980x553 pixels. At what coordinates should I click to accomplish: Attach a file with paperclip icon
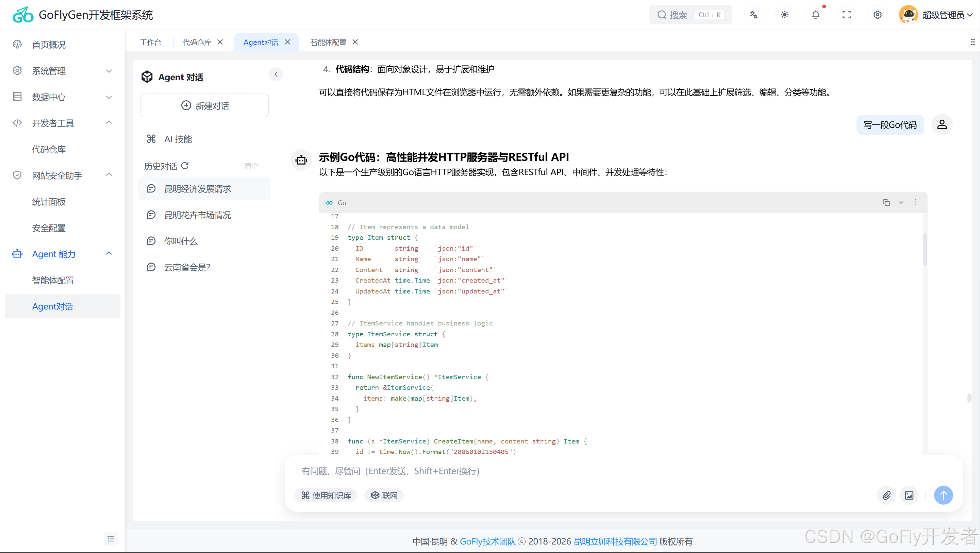coord(886,495)
